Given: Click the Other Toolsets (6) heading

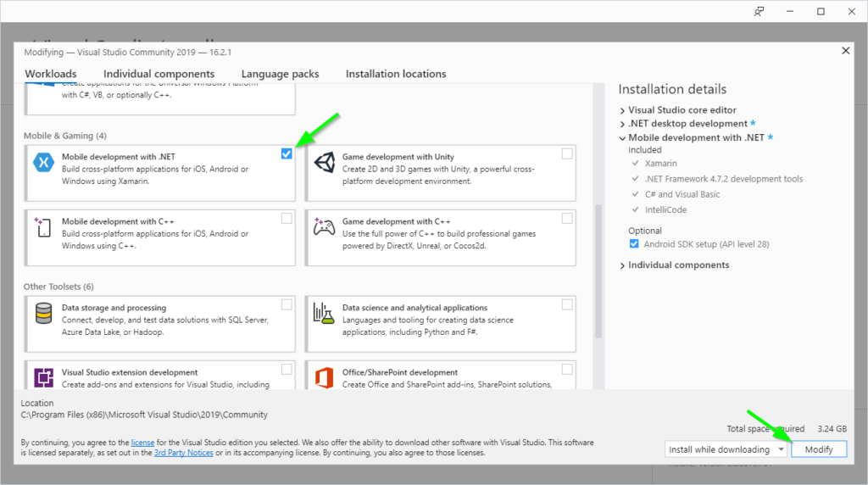Looking at the screenshot, I should (x=58, y=287).
